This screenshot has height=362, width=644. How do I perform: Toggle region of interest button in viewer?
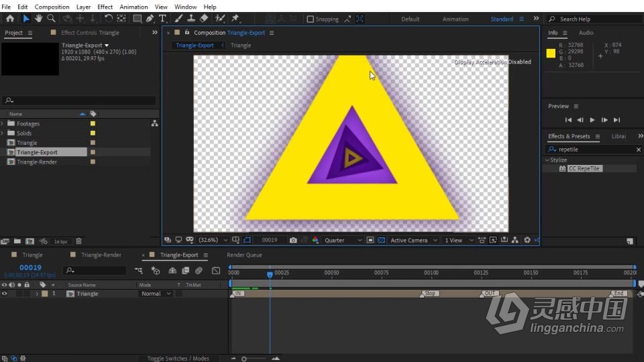click(x=370, y=240)
